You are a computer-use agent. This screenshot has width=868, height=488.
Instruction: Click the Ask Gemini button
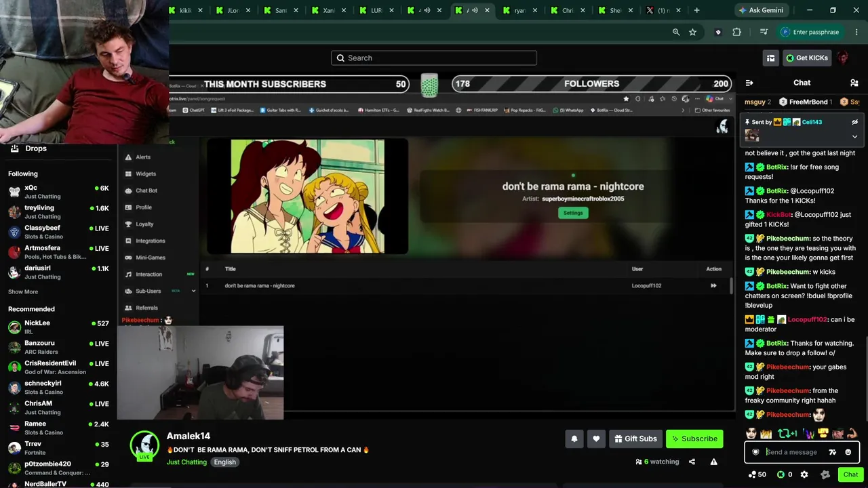763,10
